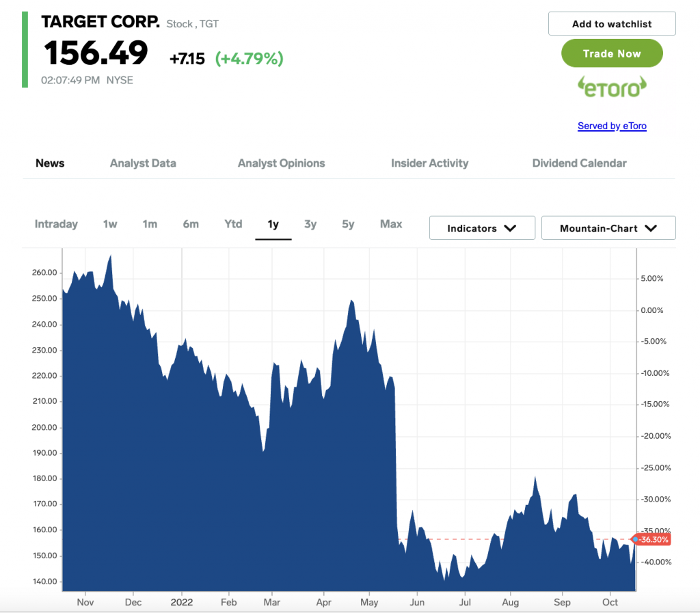Select the 1m chart range
This screenshot has height=613, width=700.
(150, 224)
